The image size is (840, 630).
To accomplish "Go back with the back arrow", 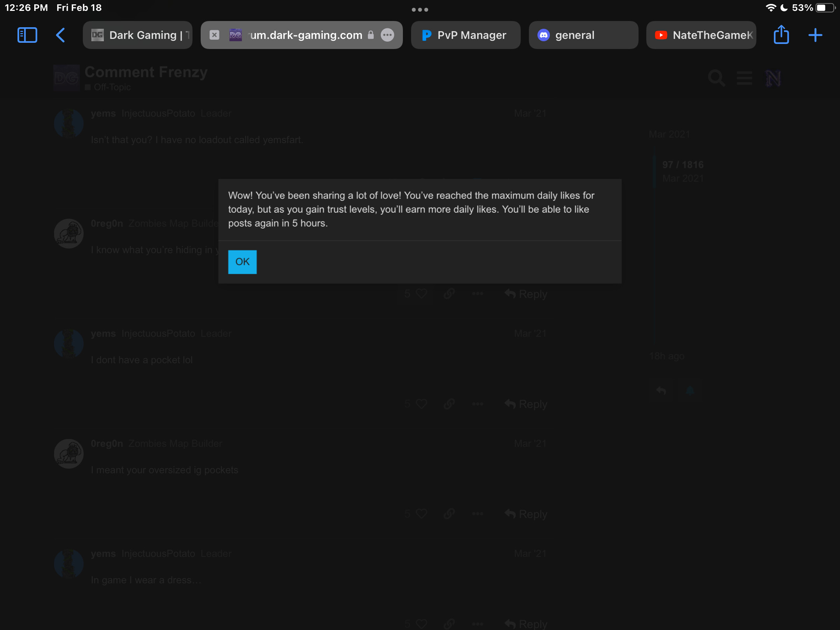I will click(60, 35).
